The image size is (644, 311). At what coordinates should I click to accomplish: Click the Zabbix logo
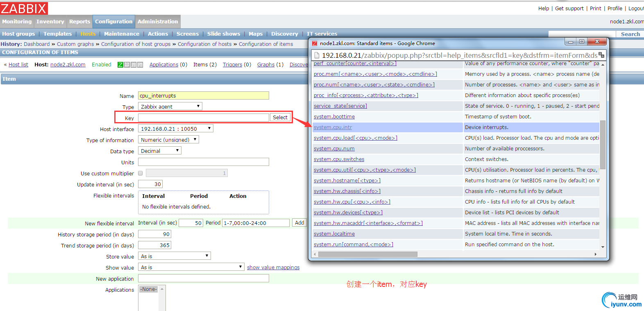pyautogui.click(x=24, y=8)
